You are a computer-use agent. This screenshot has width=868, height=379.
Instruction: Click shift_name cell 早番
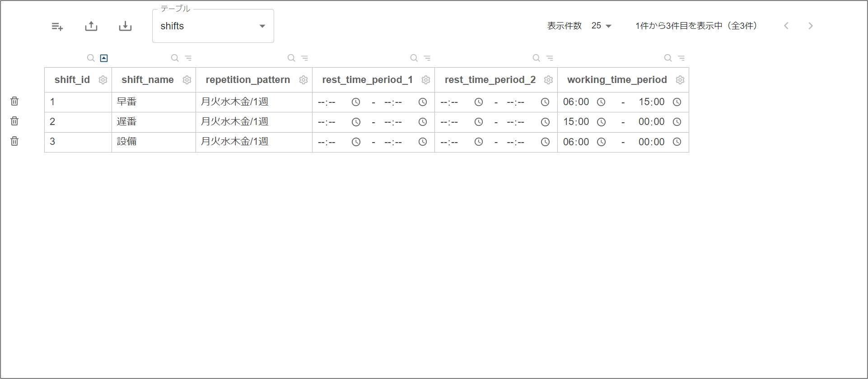[x=154, y=102]
